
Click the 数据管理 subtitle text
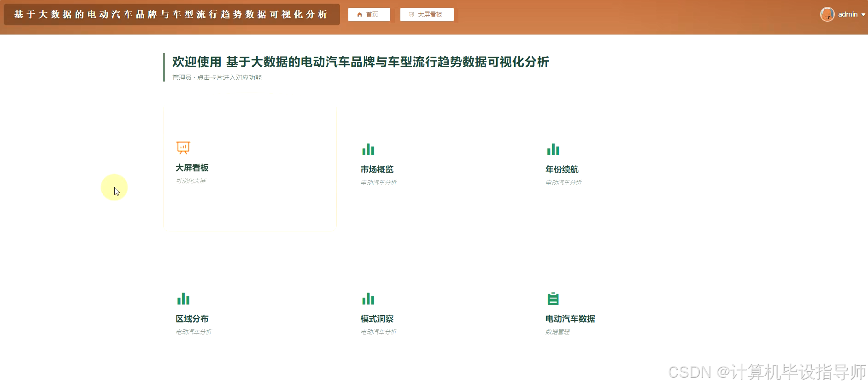[x=558, y=332]
